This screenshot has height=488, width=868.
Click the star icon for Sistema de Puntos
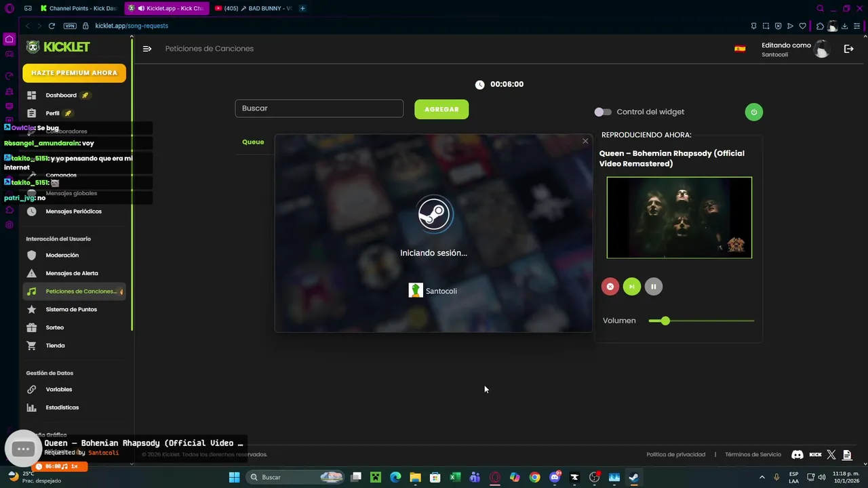coord(31,309)
